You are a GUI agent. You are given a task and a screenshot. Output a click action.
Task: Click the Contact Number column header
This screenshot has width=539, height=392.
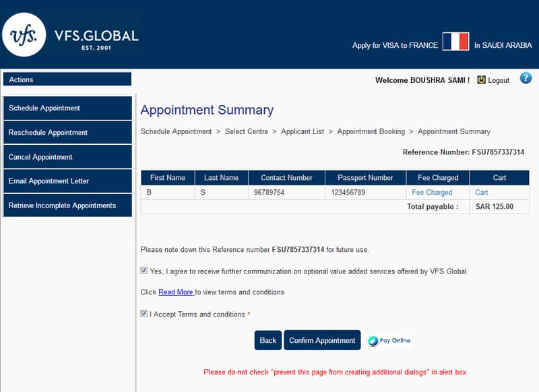[287, 178]
